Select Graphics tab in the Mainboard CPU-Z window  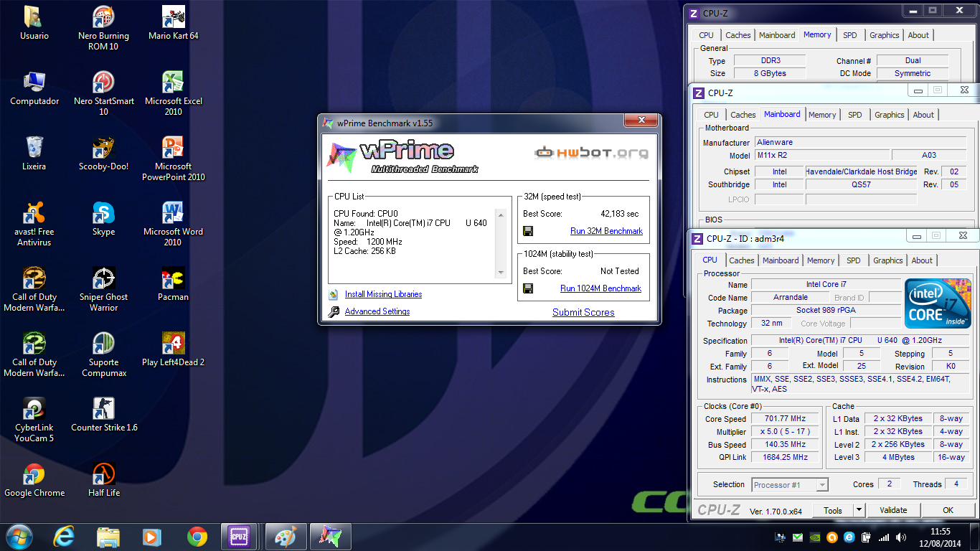tap(890, 115)
